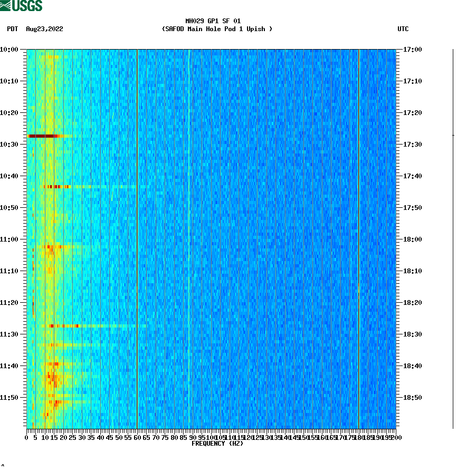Click the red streak near 10:43
This screenshot has width=476, height=471.
55,186
